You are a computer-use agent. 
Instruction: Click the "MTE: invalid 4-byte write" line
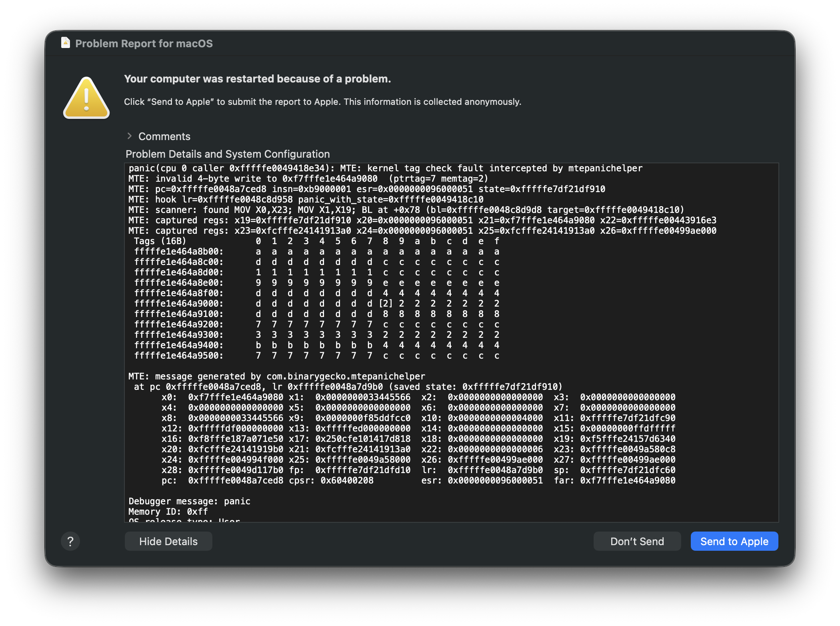point(308,179)
